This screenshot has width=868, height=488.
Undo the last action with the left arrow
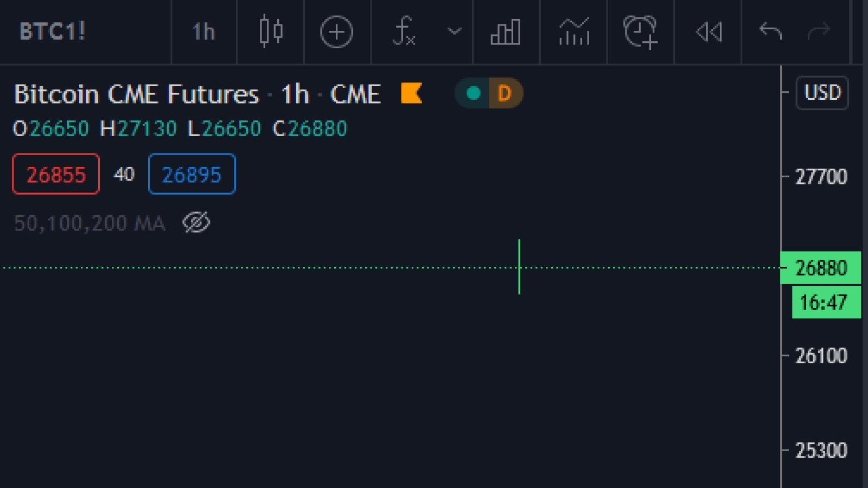pos(770,31)
